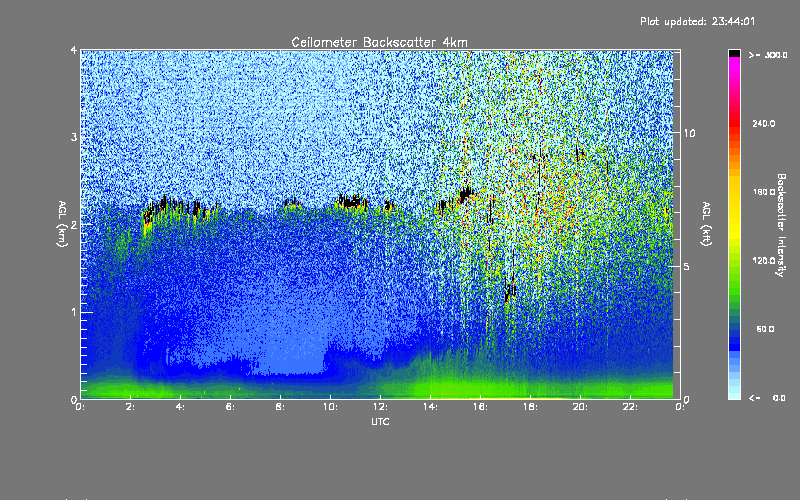Click the 5 kft tick on right axis
The image size is (800, 500).
[x=687, y=266]
